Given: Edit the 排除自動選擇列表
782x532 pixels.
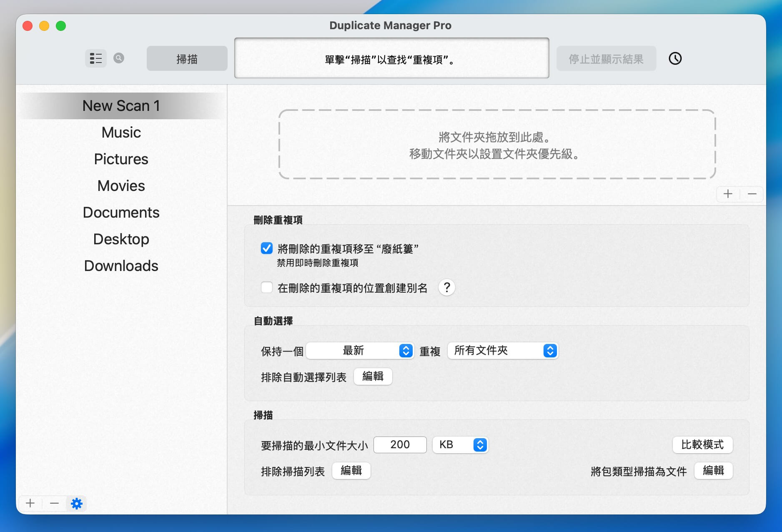Looking at the screenshot, I should click(373, 376).
